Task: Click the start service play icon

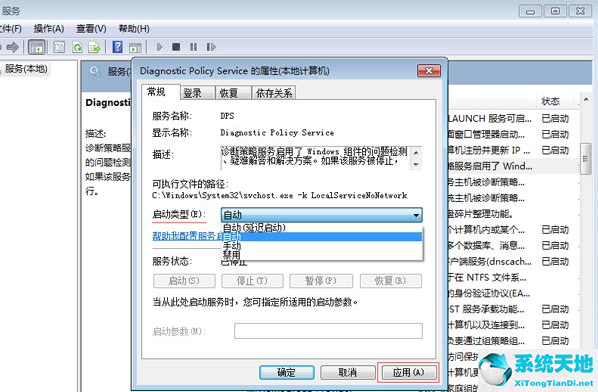Action: (x=159, y=47)
